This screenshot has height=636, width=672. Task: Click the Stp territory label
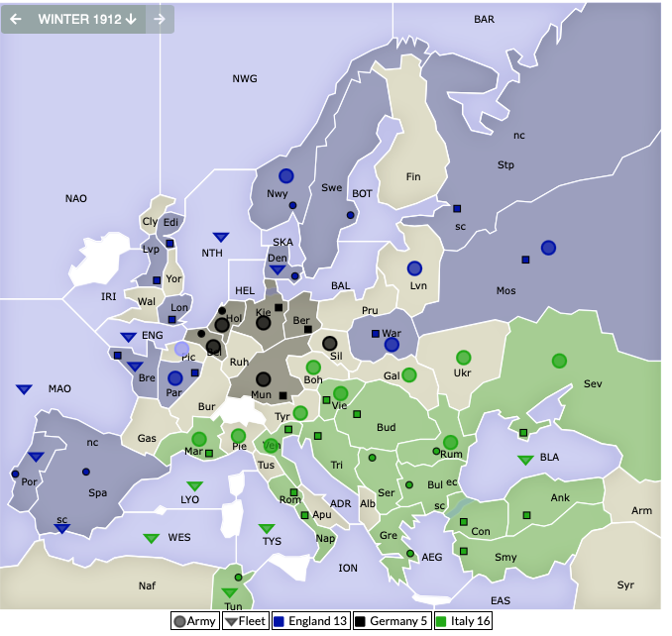click(505, 164)
